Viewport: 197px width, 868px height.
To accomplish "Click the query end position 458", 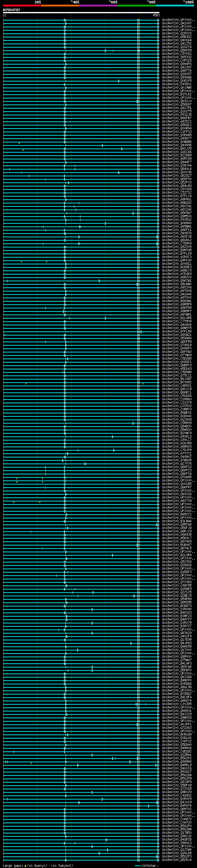I will (155, 15).
